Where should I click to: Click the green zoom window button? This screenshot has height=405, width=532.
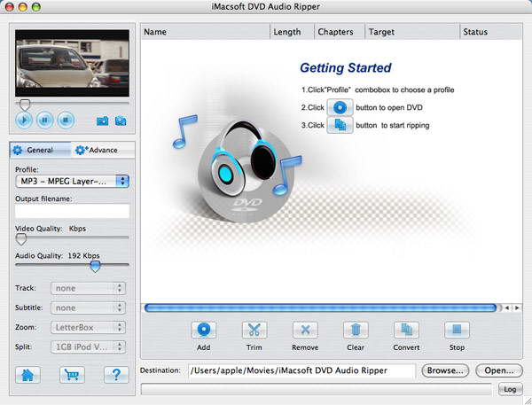click(36, 7)
